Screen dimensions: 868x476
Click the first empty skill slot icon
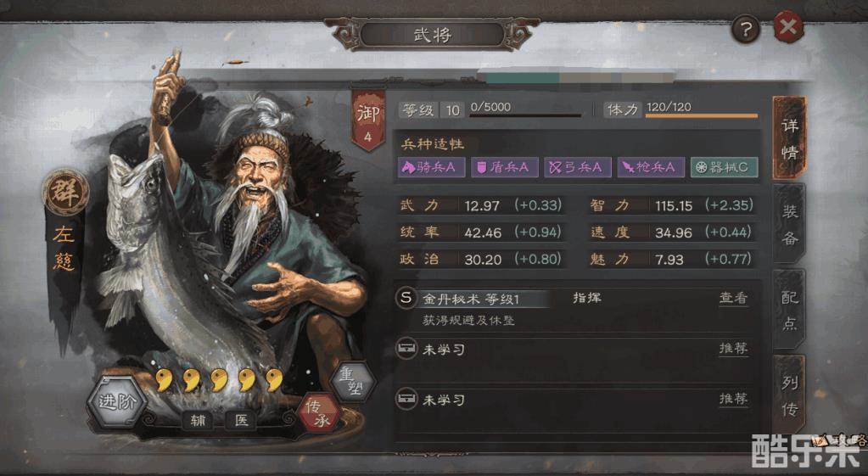(x=406, y=349)
